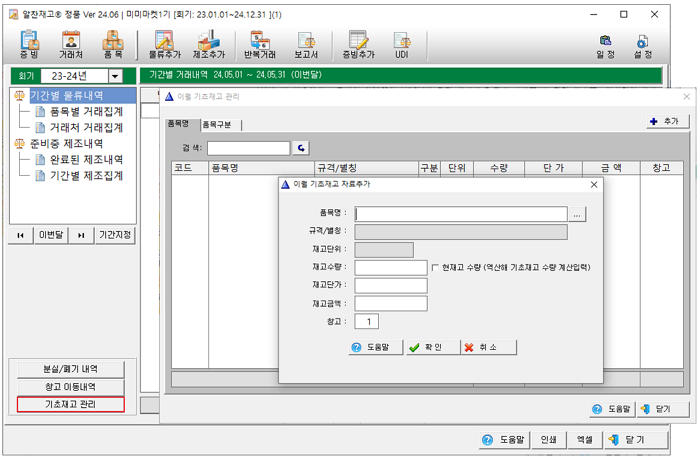
Task: Click 닫기 in the main window bottom bar
Action: [636, 440]
